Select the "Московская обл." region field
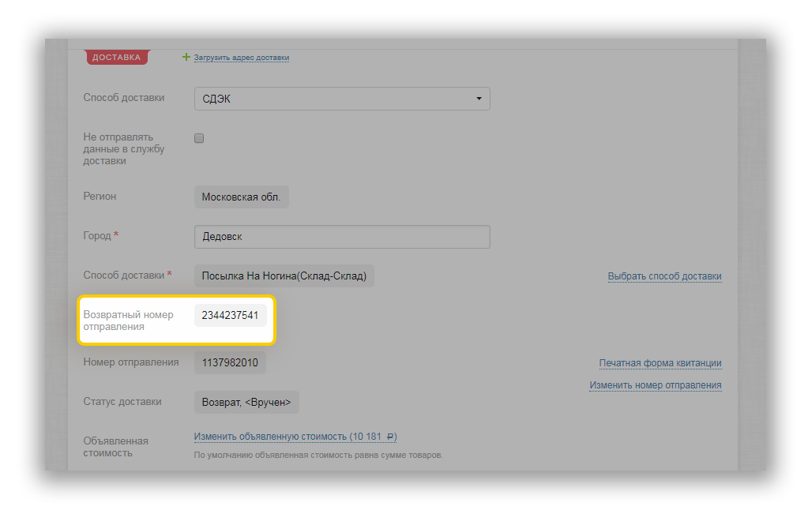Viewport: 812px width, 510px height. [x=241, y=197]
